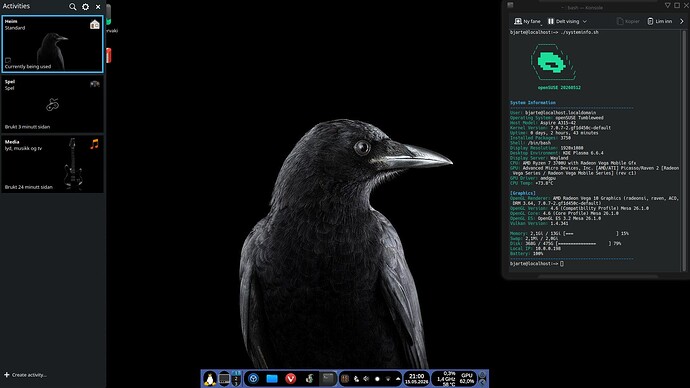Switch to virtual desktop 2 in pager

tap(236, 379)
